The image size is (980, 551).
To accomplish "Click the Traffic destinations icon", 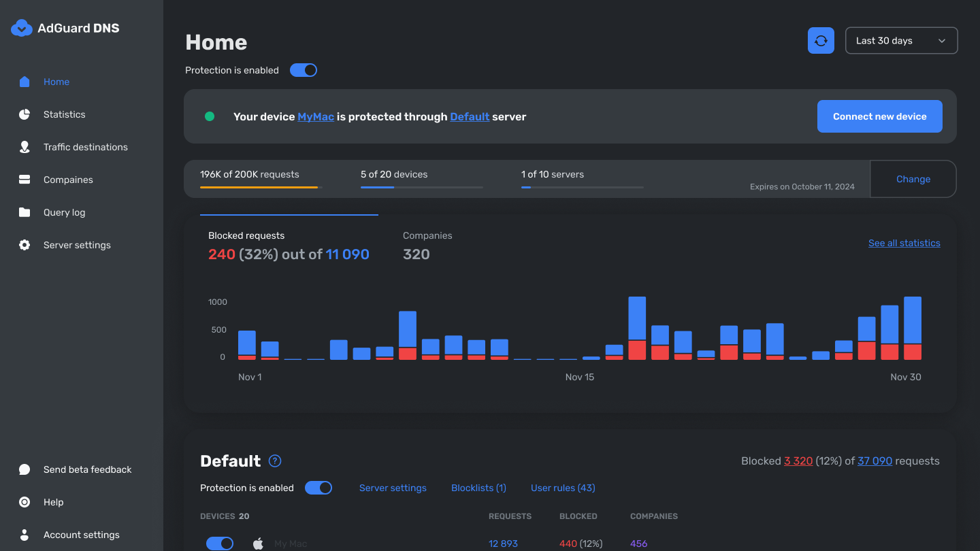I will tap(24, 146).
